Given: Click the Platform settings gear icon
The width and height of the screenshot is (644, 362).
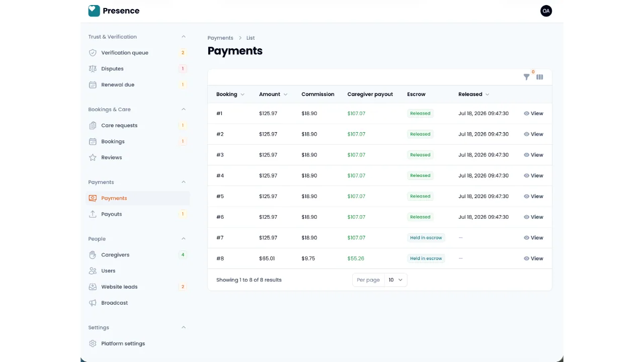Looking at the screenshot, I should click(x=93, y=344).
